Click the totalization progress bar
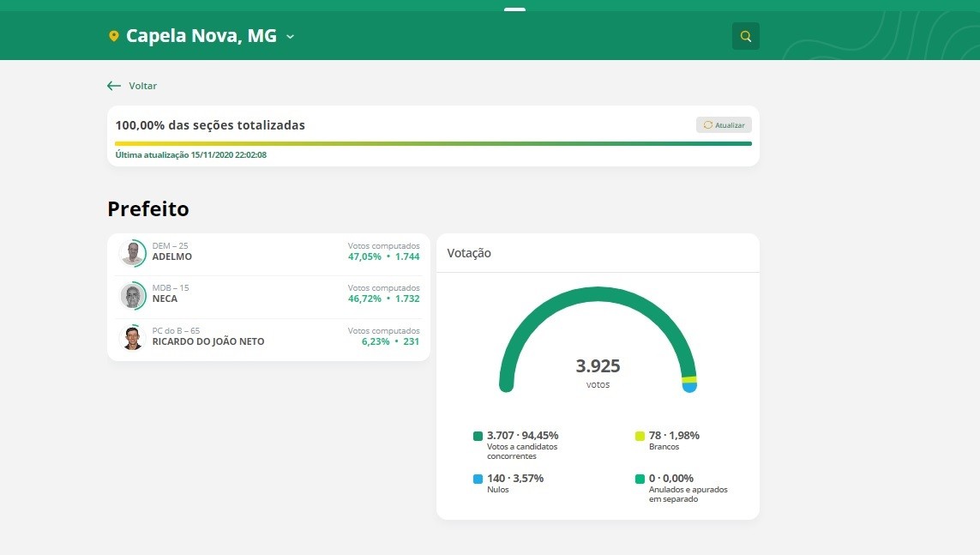The image size is (980, 555). (x=433, y=144)
